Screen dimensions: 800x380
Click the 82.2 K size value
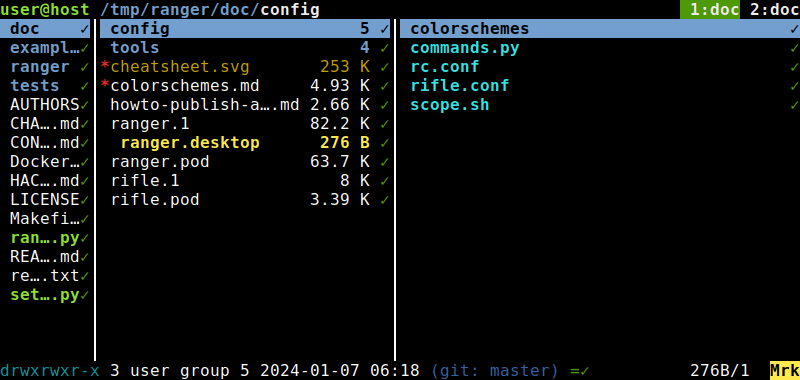point(340,124)
